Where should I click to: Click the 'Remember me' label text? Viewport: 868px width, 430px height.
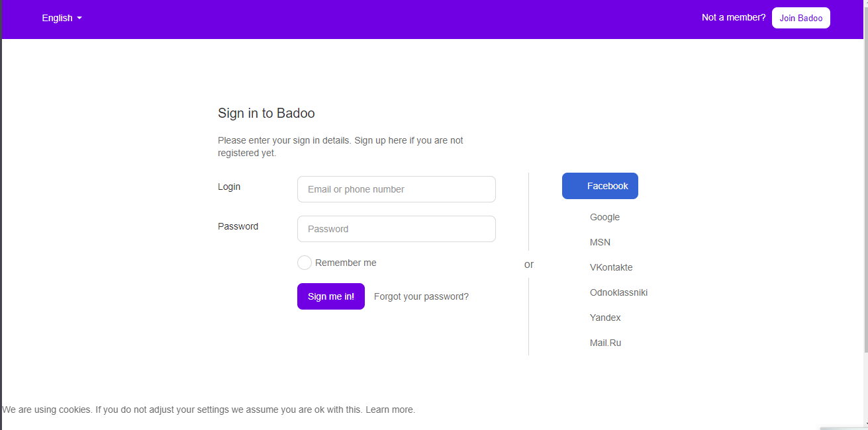(346, 263)
